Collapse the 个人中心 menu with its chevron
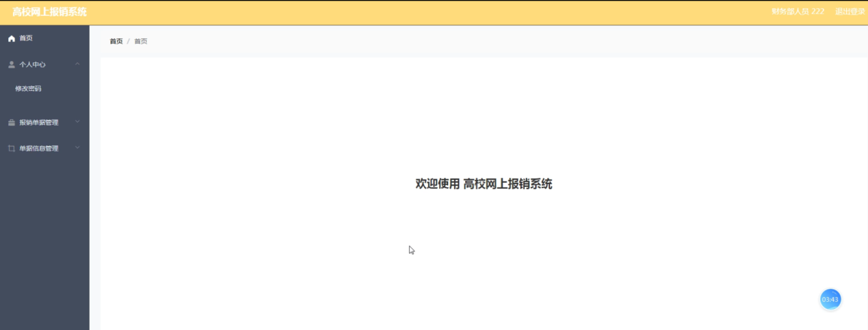The width and height of the screenshot is (868, 330). (77, 64)
